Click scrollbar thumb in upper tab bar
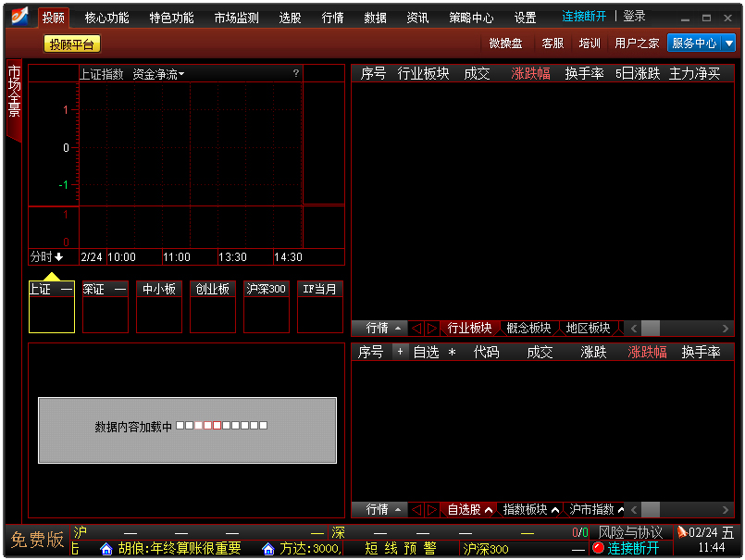Viewport: 745px width, 560px height. coord(651,328)
